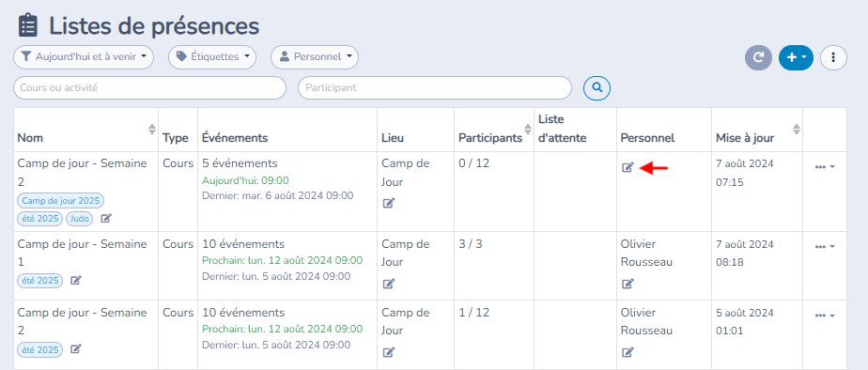Click the Personnel column header in the table
Screen dimensions: 868x370
(x=647, y=138)
